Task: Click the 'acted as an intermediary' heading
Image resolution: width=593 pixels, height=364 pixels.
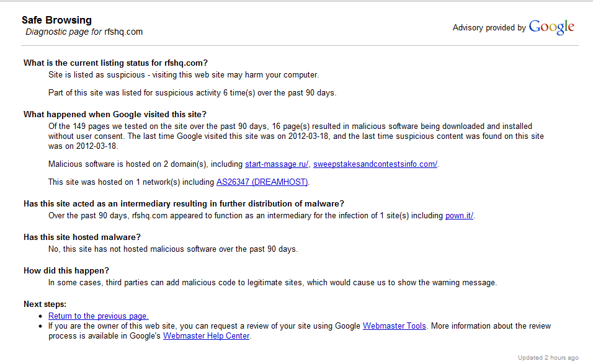Action: (184, 204)
